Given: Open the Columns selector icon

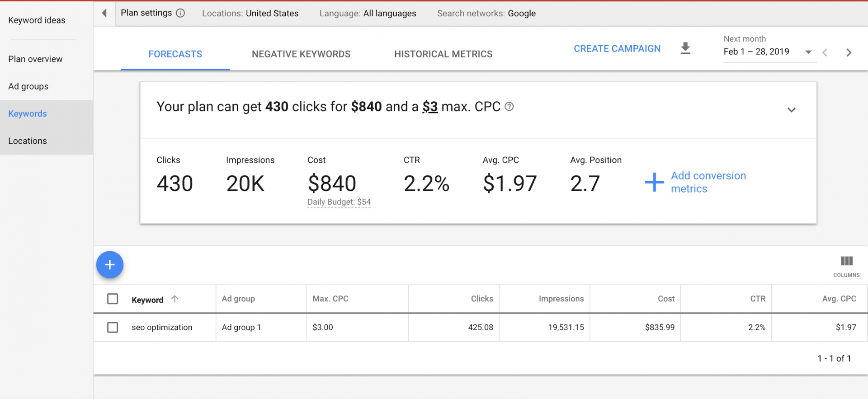Looking at the screenshot, I should pyautogui.click(x=846, y=266).
